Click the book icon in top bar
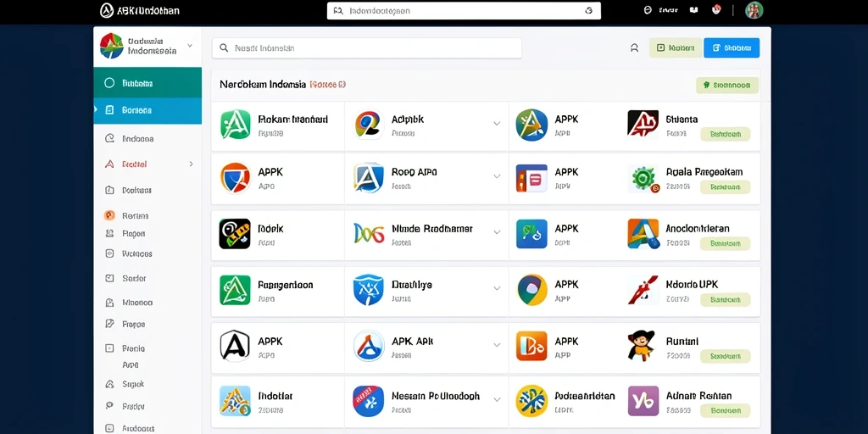 pyautogui.click(x=693, y=10)
